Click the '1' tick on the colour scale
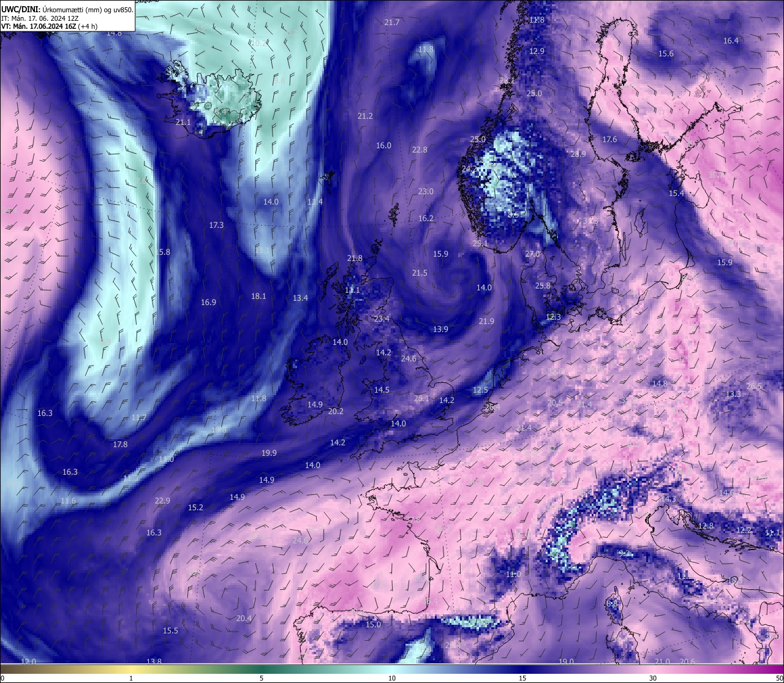Image resolution: width=784 pixels, height=683 pixels. tap(131, 678)
